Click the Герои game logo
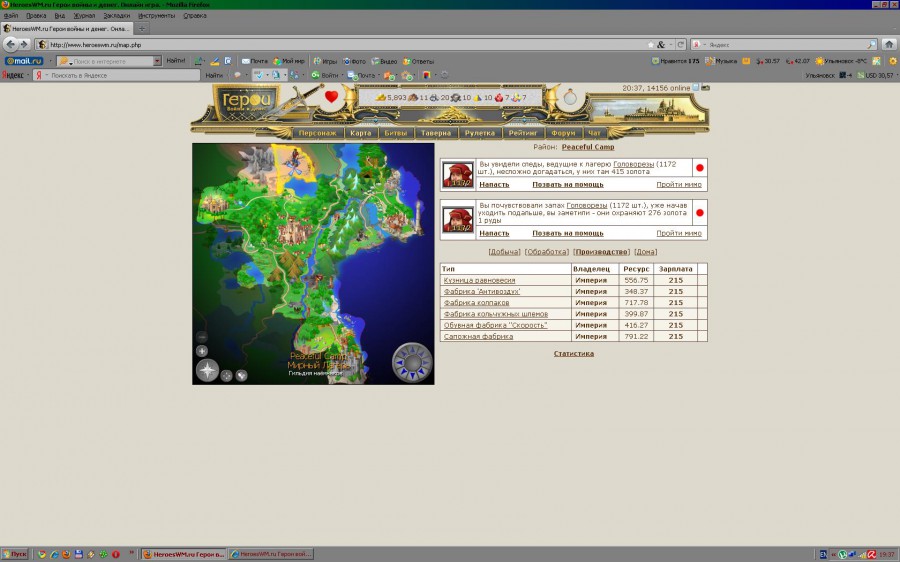 click(x=247, y=102)
